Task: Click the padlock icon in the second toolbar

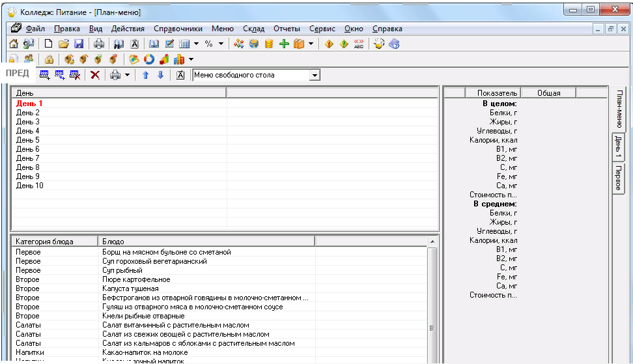Action: tap(49, 59)
